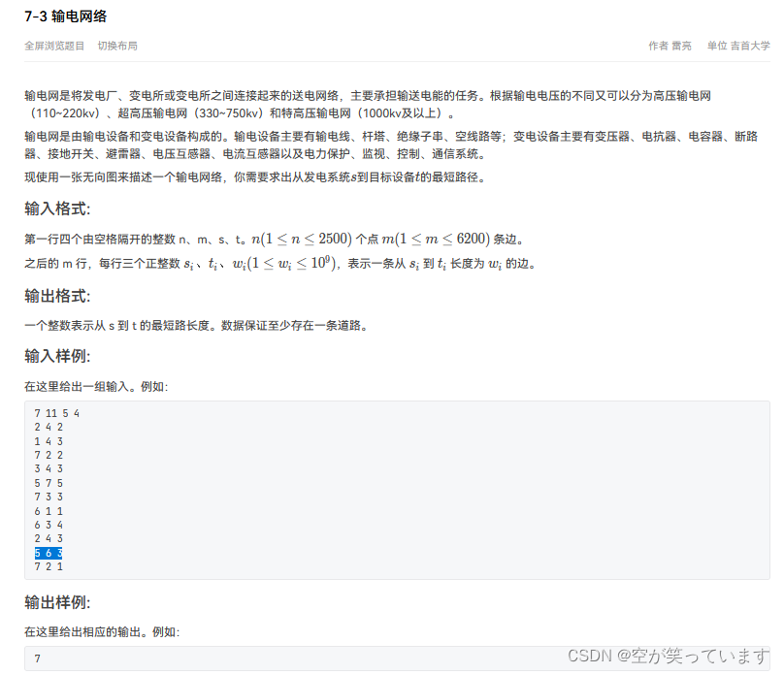
Task: Click the unit link 吉首大学
Action: tap(749, 45)
